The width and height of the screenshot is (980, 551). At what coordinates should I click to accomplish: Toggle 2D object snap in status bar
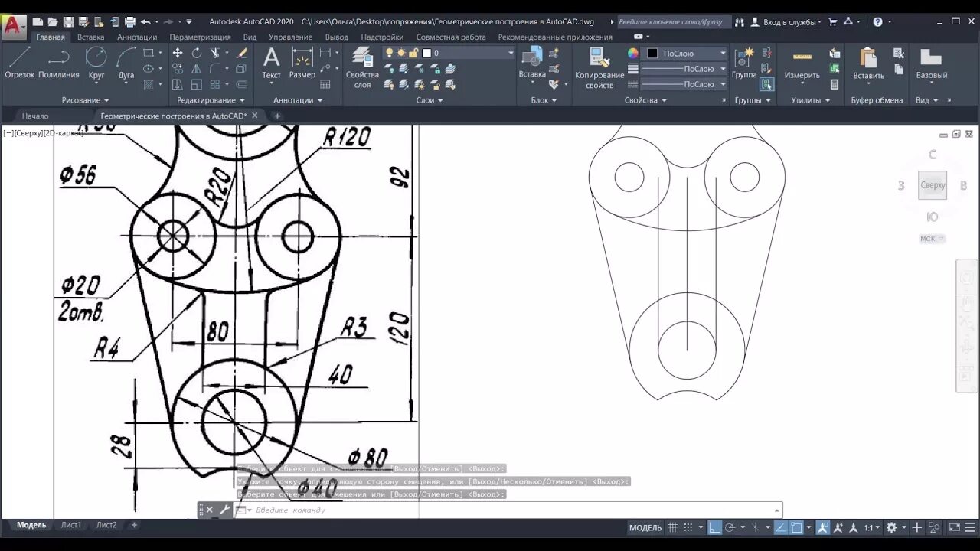pos(797,527)
